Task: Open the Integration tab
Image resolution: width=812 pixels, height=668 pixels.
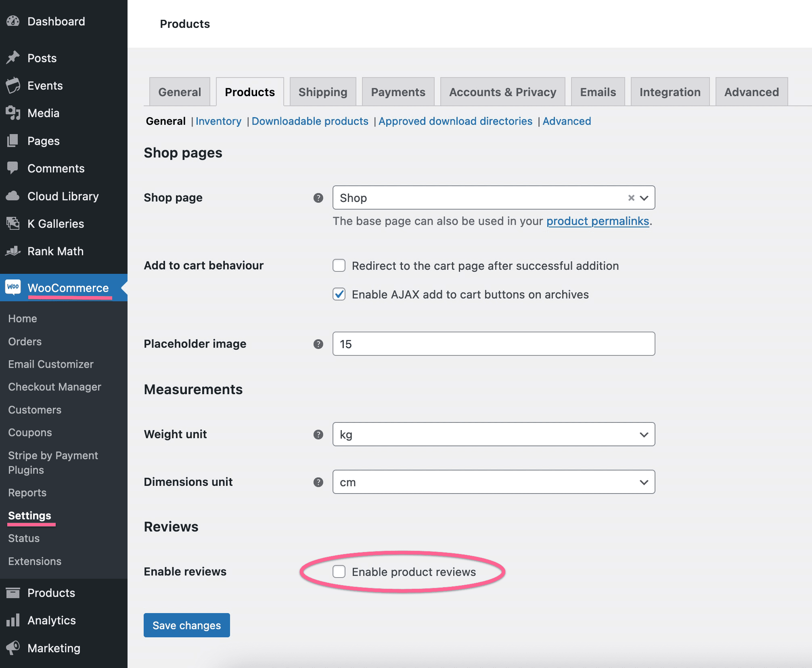Action: pos(670,92)
